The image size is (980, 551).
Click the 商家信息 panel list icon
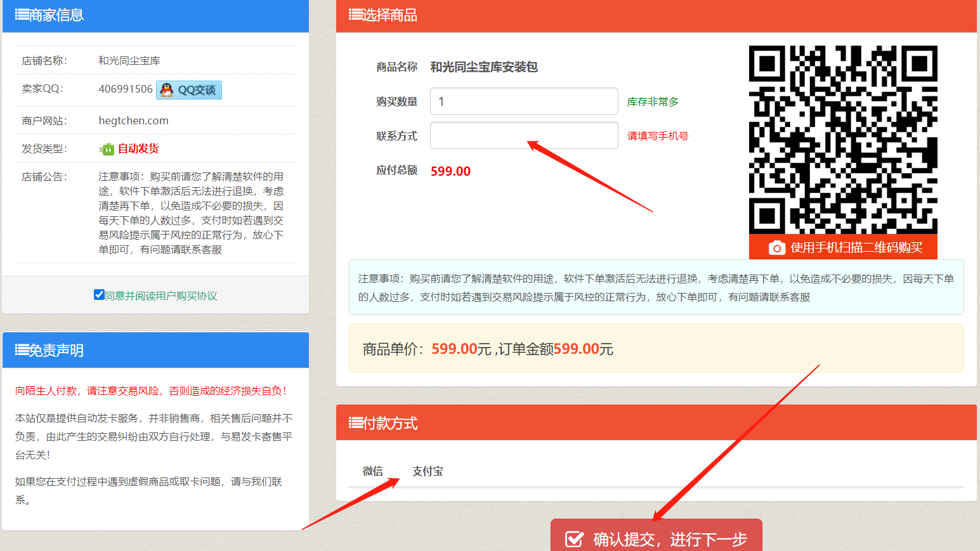click(x=21, y=16)
